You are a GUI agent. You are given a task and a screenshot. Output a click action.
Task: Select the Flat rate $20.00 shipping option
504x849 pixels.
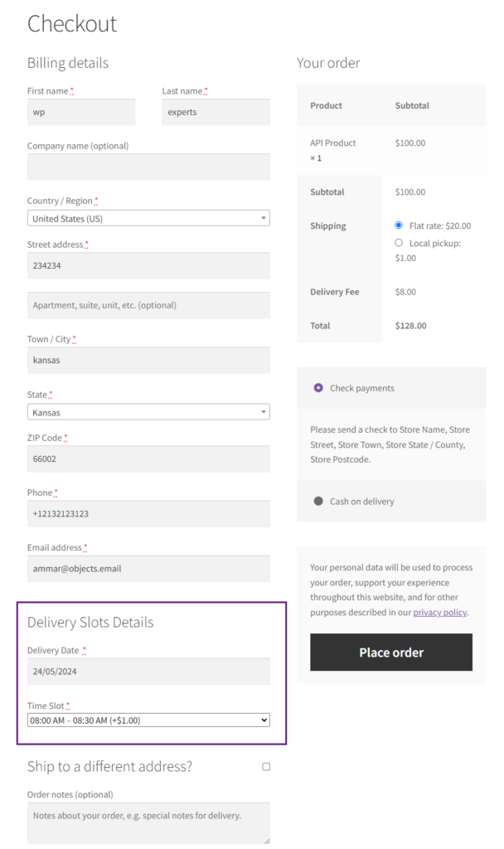pyautogui.click(x=399, y=226)
